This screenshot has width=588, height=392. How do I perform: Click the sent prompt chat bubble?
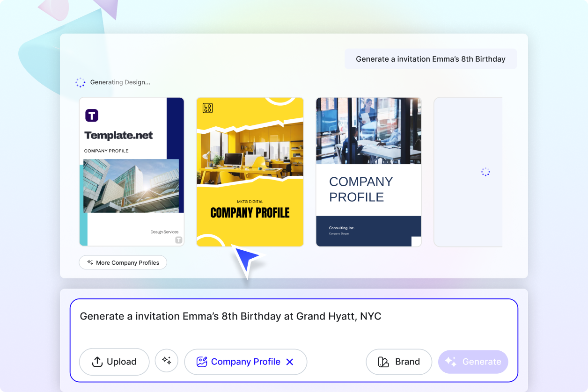[430, 59]
